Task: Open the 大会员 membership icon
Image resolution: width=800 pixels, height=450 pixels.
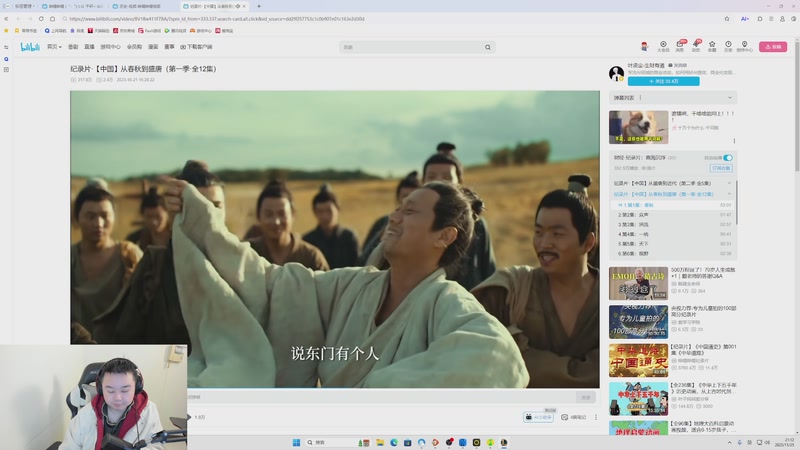Action: [x=663, y=46]
